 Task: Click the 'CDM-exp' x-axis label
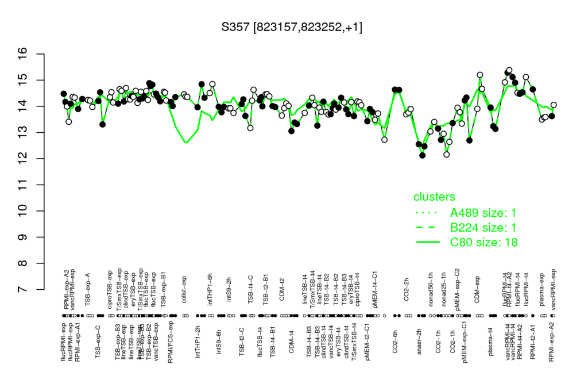(x=478, y=290)
